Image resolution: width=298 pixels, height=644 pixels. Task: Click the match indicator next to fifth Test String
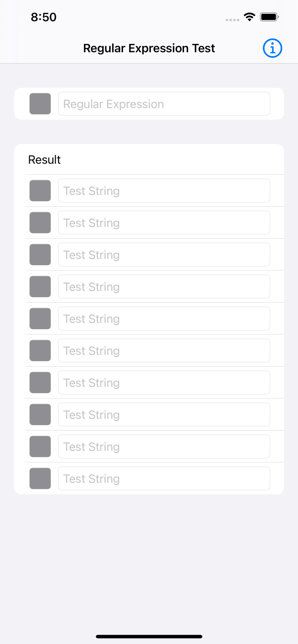[40, 319]
